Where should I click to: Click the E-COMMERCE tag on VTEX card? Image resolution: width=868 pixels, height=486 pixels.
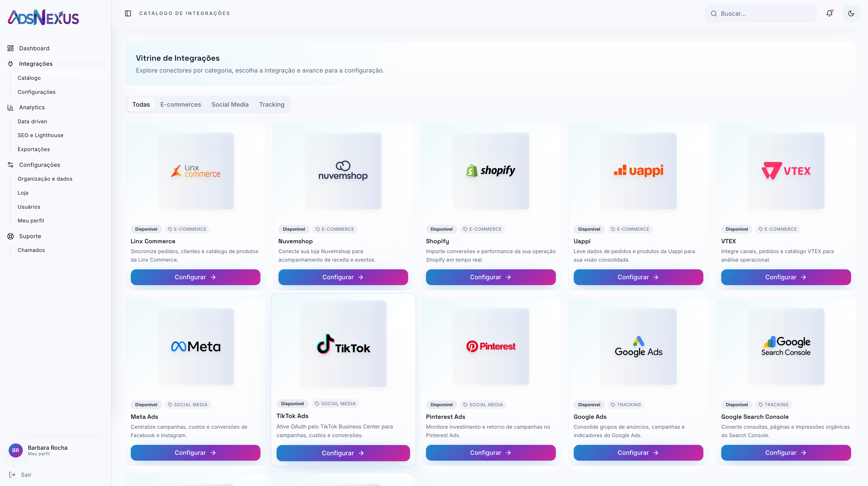[x=778, y=229]
